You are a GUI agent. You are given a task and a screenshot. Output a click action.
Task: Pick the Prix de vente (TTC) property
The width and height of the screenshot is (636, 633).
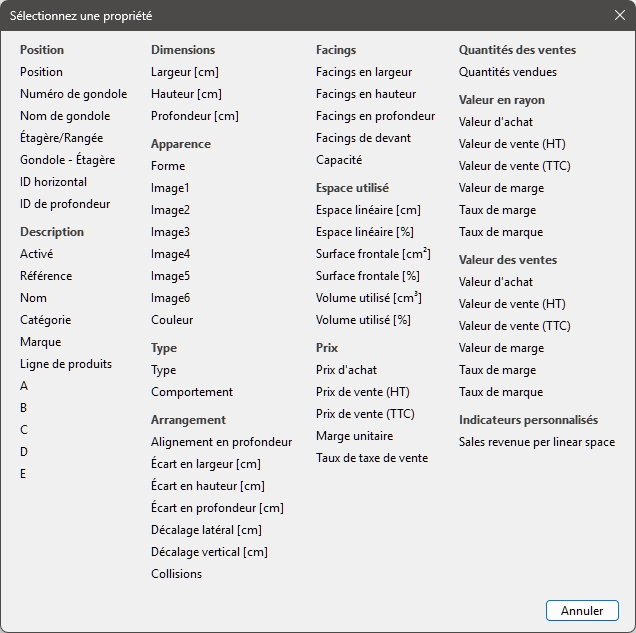coord(365,414)
